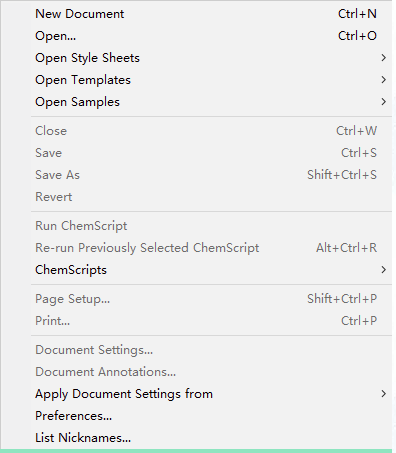The height and width of the screenshot is (453, 396).
Task: Expand the Open Style Sheets submenu
Action: [211, 58]
